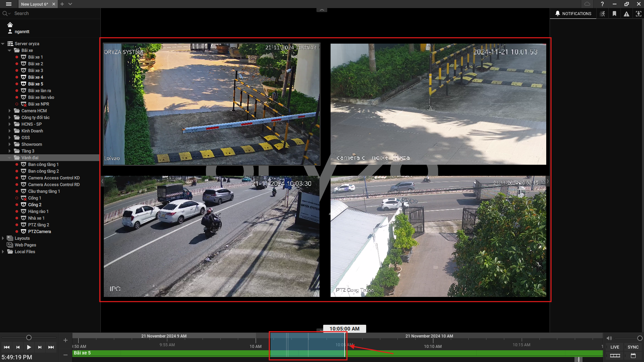Expand the HCNS - SP folder

(x=9, y=124)
